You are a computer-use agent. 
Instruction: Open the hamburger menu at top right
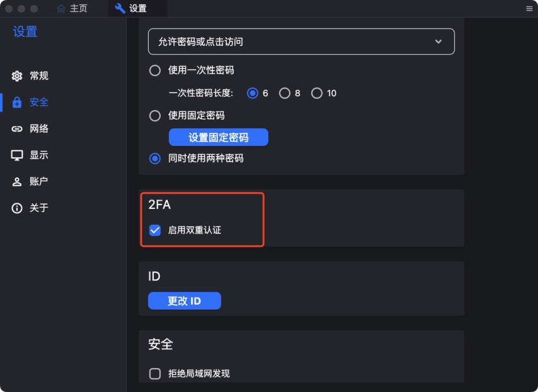[529, 9]
